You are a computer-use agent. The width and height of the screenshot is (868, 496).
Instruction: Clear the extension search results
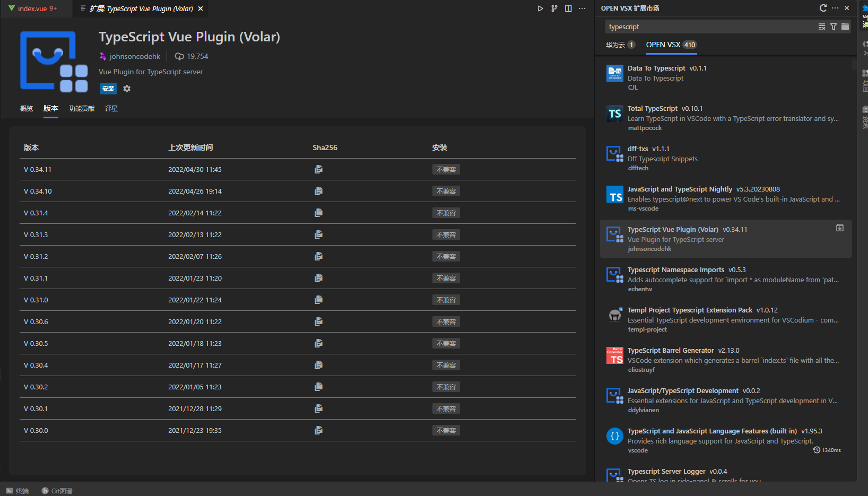822,27
